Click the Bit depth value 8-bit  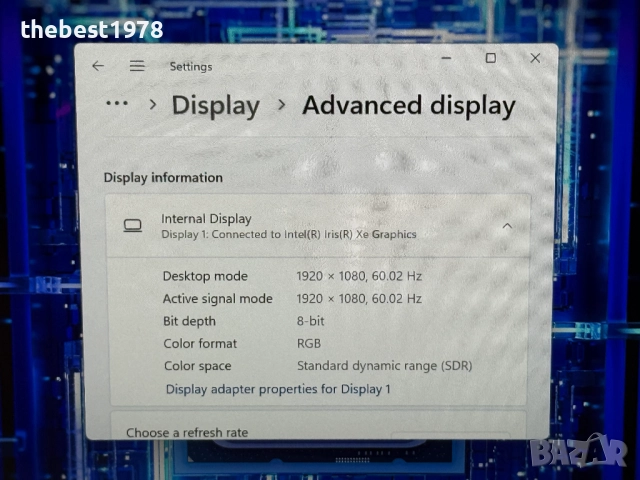point(311,321)
